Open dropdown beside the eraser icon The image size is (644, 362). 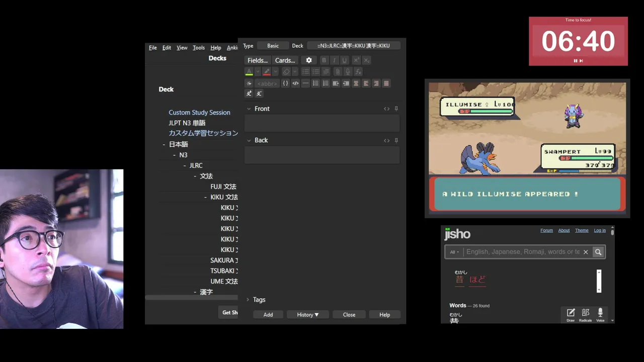[295, 72]
